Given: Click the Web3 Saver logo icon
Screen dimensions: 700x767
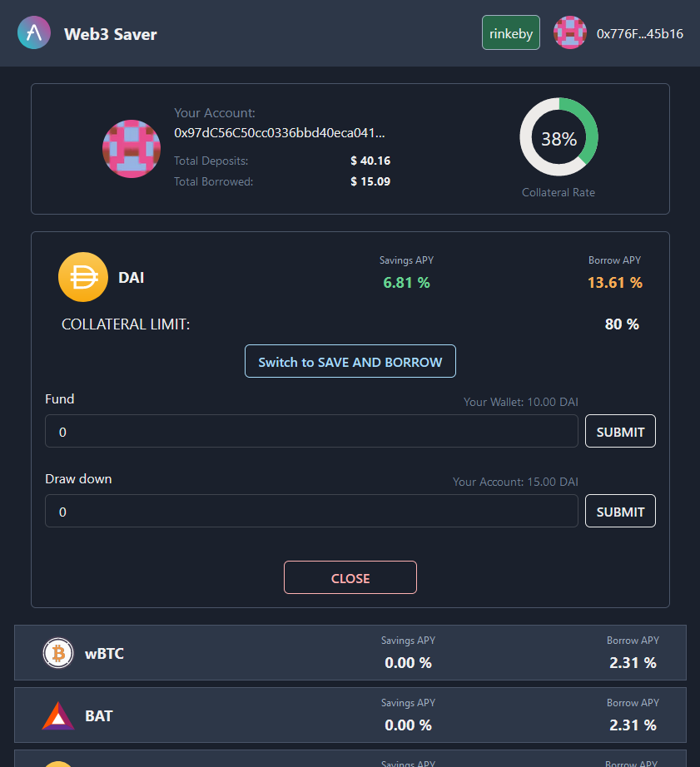Looking at the screenshot, I should tap(34, 33).
